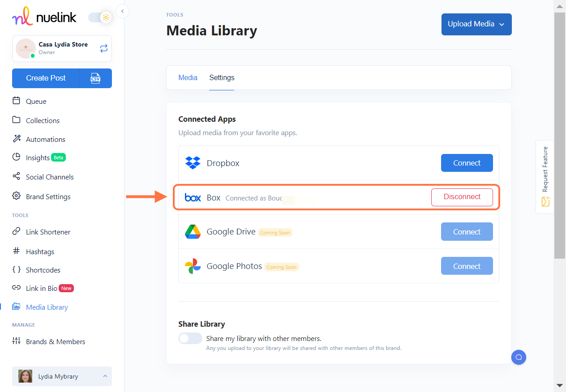
Task: Open Insights via the pie chart icon
Action: [x=17, y=158]
